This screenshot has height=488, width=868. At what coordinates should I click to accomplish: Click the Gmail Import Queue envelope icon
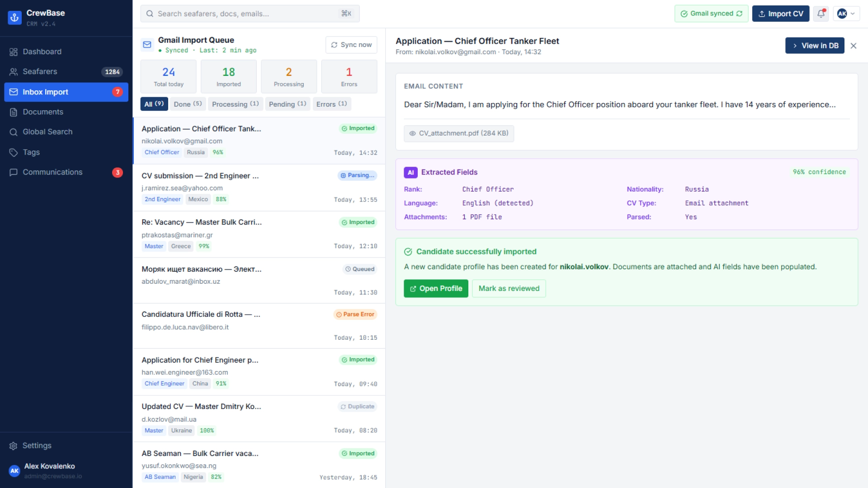(147, 44)
